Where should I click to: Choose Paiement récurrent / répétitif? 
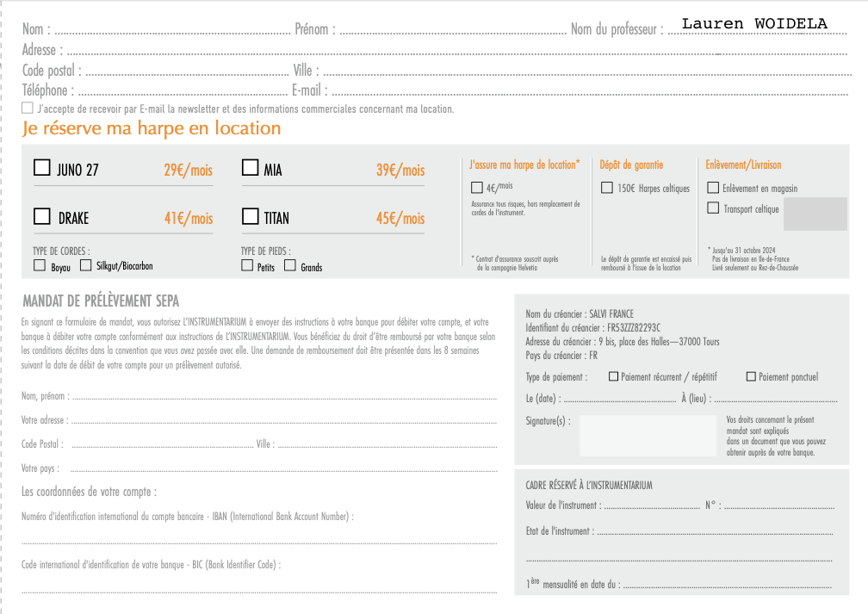[x=613, y=376]
